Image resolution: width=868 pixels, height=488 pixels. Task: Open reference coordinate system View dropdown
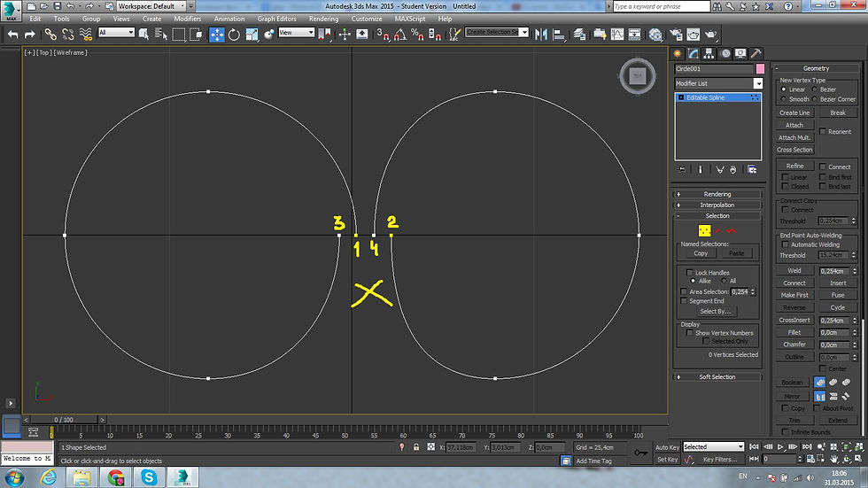296,33
